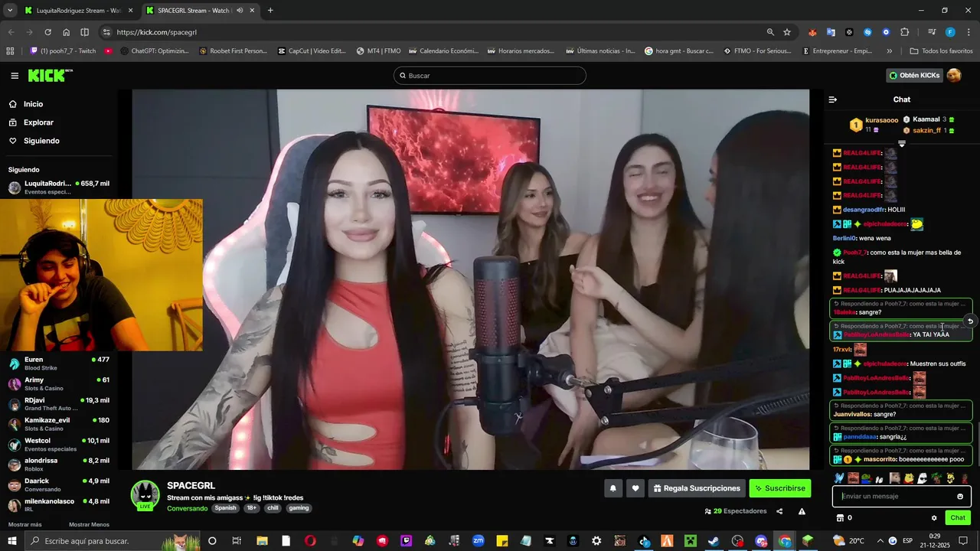This screenshot has height=551, width=980.
Task: Open the user avatar menu beside Obtén KICKs
Action: pyautogui.click(x=954, y=75)
